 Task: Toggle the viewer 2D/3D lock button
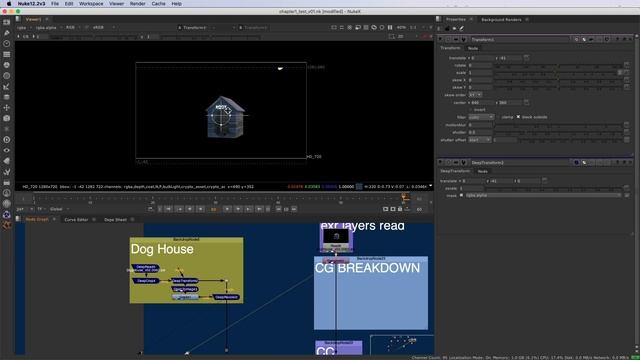(x=391, y=37)
